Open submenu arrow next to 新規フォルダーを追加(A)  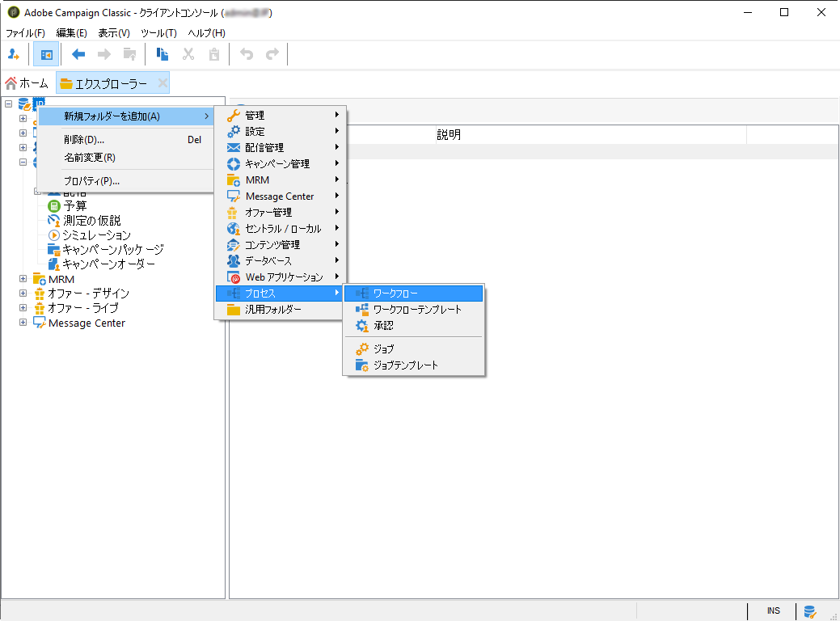click(207, 116)
